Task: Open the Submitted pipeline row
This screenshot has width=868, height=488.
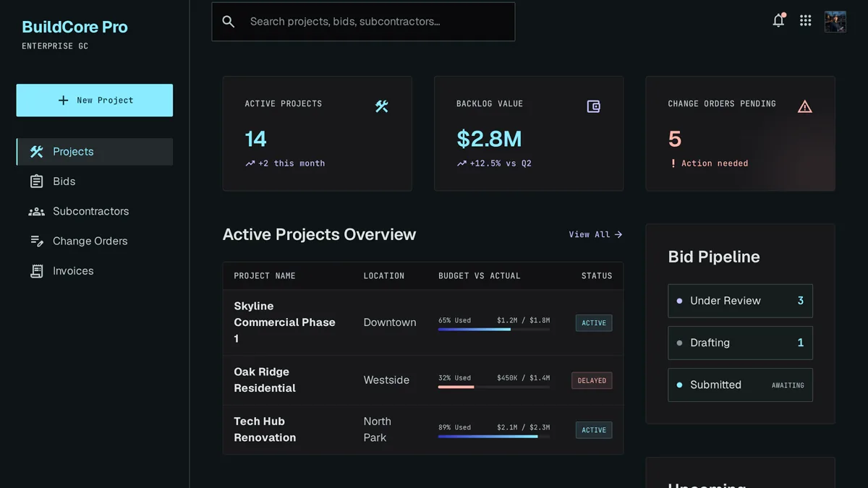Action: tap(740, 385)
